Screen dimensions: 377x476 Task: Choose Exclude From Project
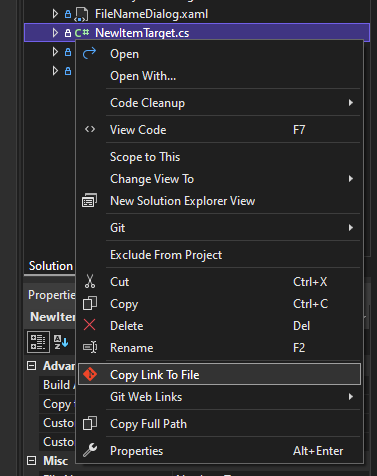pos(219,255)
